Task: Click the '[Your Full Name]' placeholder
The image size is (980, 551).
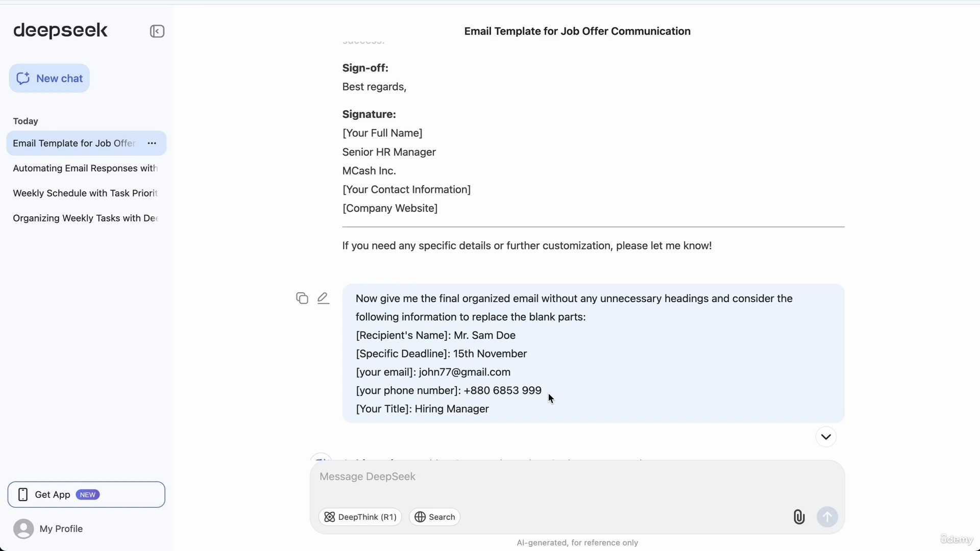Action: tap(382, 133)
